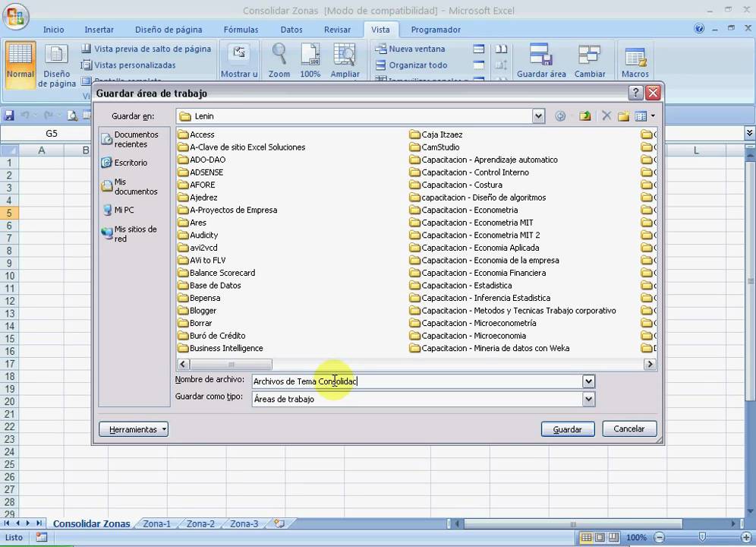The height and width of the screenshot is (547, 756).
Task: Click Organizar todo
Action: tap(411, 65)
